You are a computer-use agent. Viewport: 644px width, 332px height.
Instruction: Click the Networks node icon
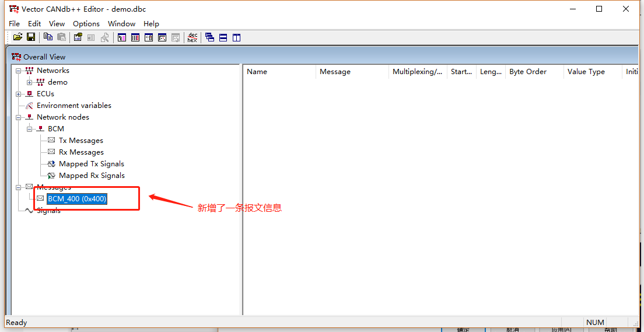click(29, 70)
